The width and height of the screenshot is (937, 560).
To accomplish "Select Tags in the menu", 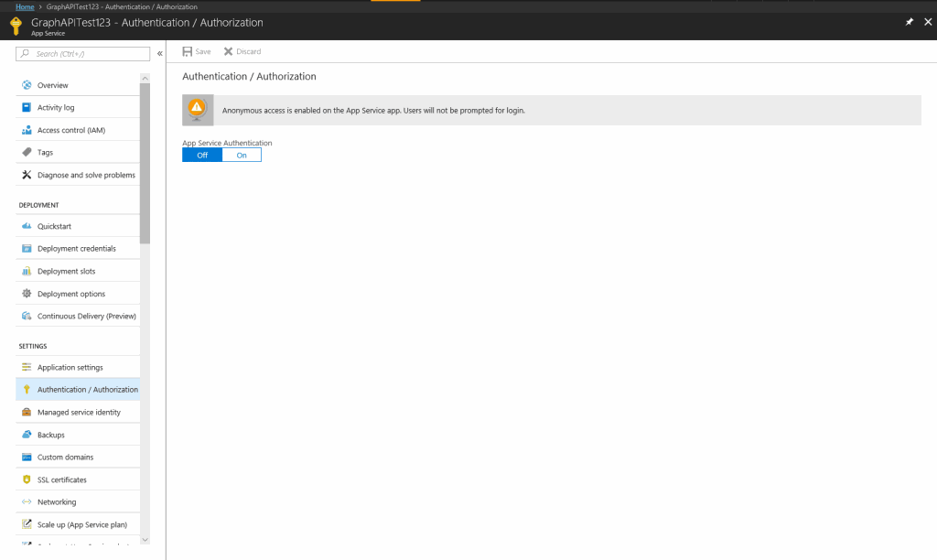I will click(x=78, y=153).
